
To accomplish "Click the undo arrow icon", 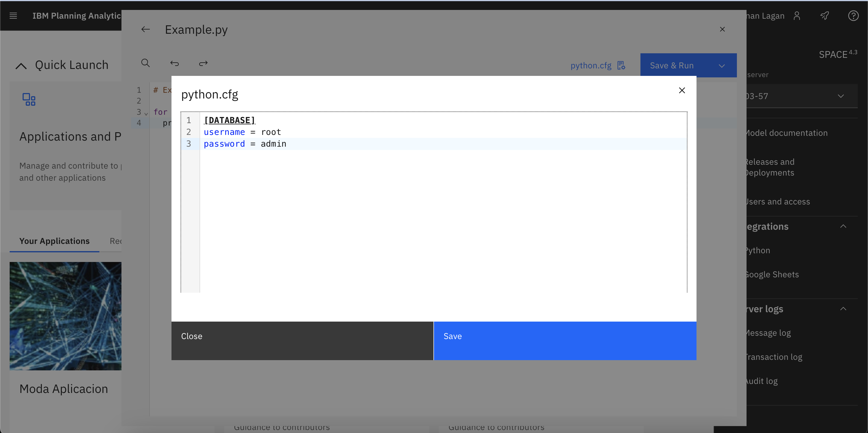I will pyautogui.click(x=175, y=64).
